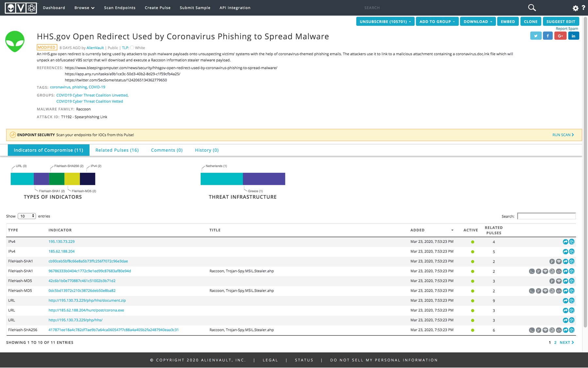This screenshot has width=588, height=368.
Task: Click the purple Greece segment in infrastructure chart
Action: (x=264, y=179)
